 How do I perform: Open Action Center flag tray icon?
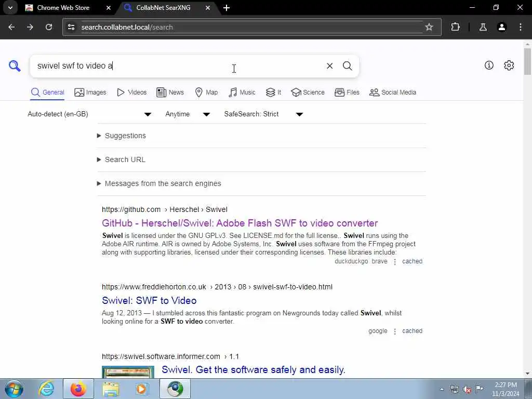[479, 389]
